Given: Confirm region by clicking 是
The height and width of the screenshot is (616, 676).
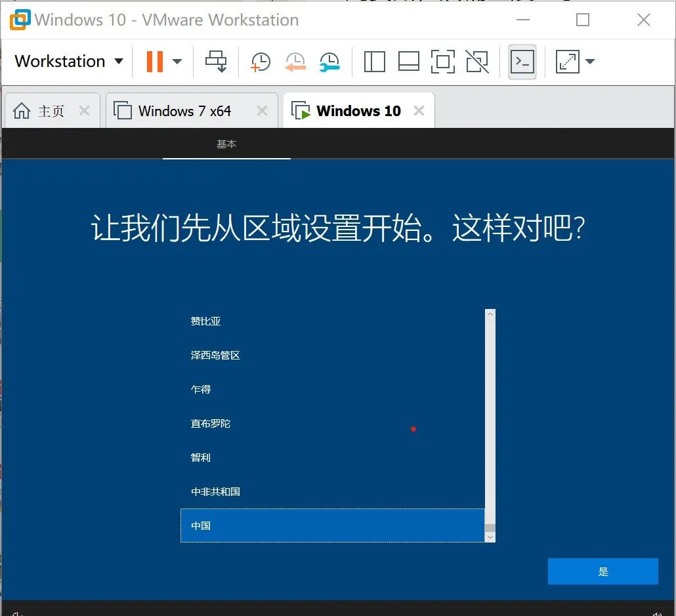Looking at the screenshot, I should pos(602,571).
